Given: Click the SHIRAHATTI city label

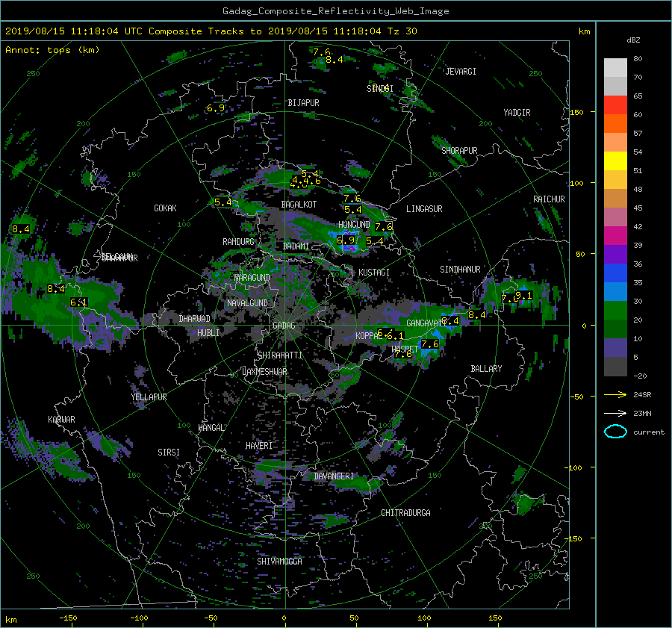Looking at the screenshot, I should (x=280, y=355).
